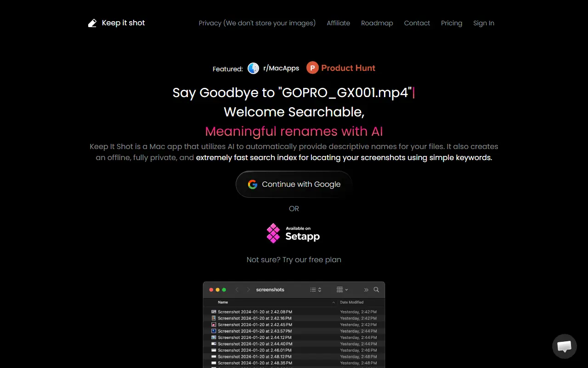Click the Continue with Google button
The height and width of the screenshot is (368, 588).
point(294,184)
